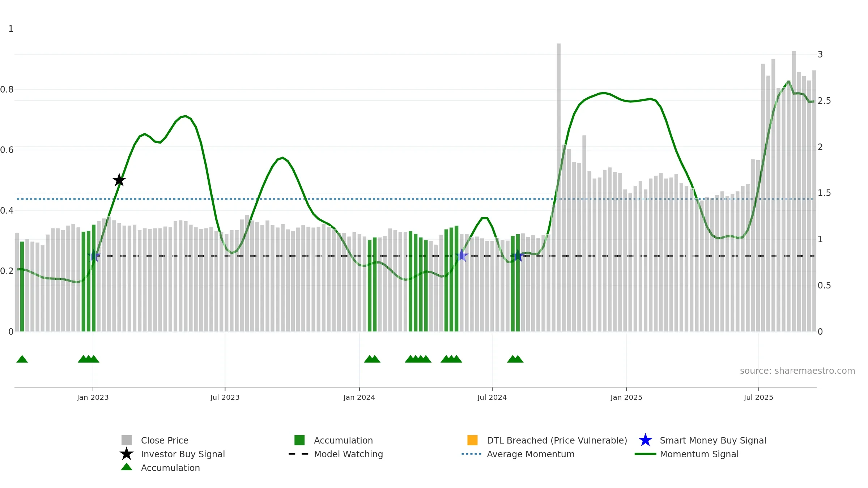Toggle Average Momentum dotted line legend

pos(472,454)
